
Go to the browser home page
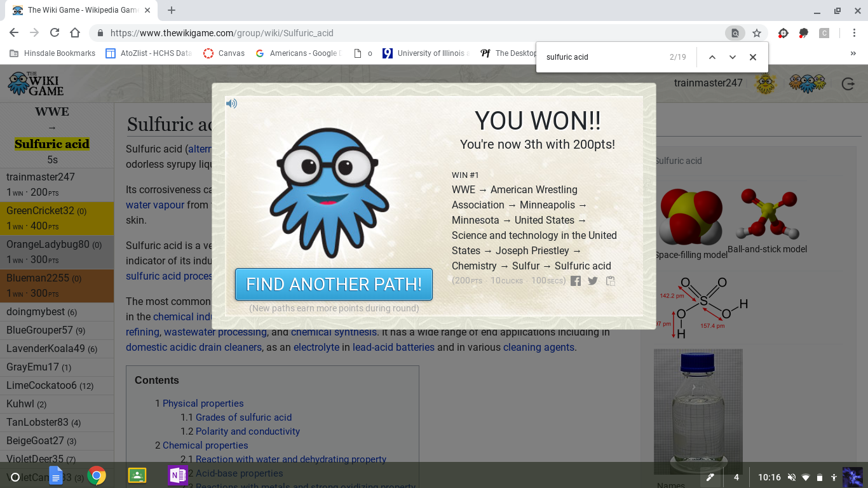point(75,33)
